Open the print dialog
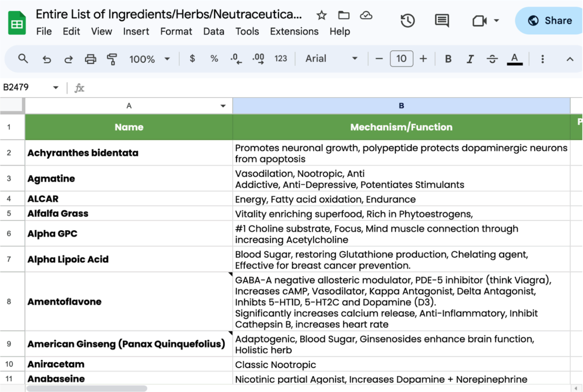 click(x=90, y=59)
